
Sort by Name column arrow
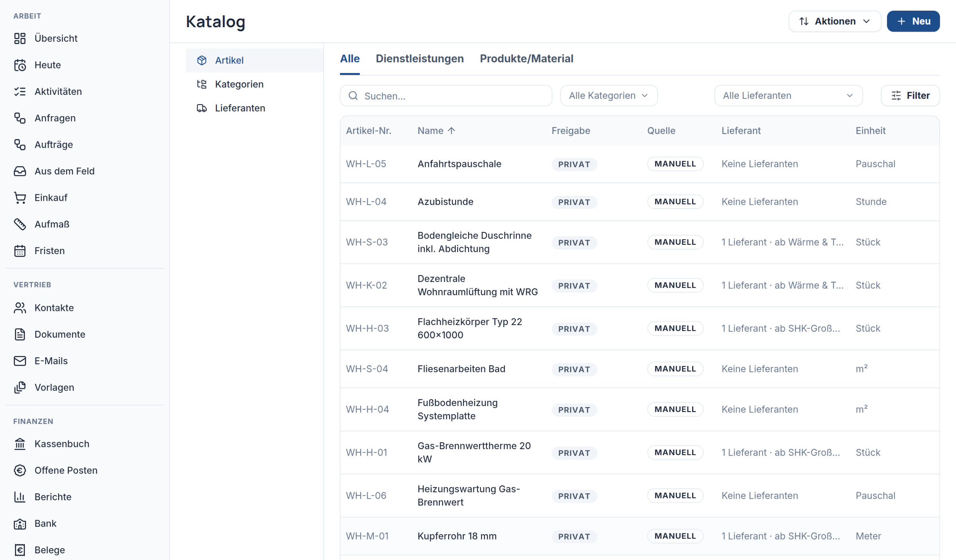[451, 131]
